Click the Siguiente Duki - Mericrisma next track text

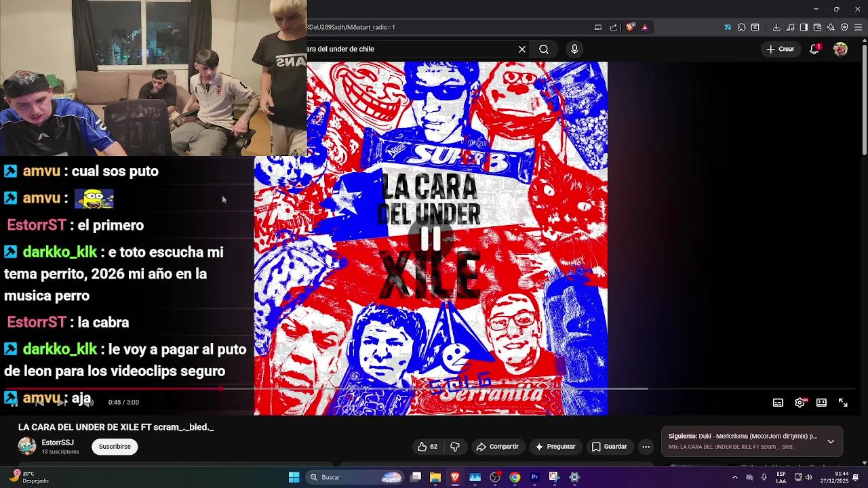[743, 436]
